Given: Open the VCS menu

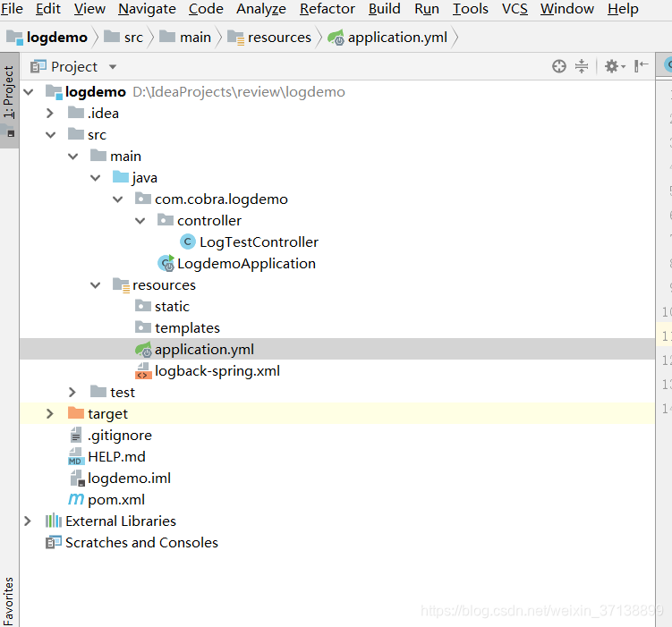Looking at the screenshot, I should [x=515, y=9].
